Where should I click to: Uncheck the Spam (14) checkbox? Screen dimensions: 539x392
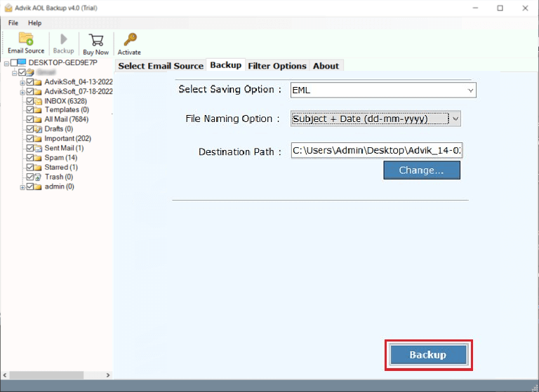30,158
